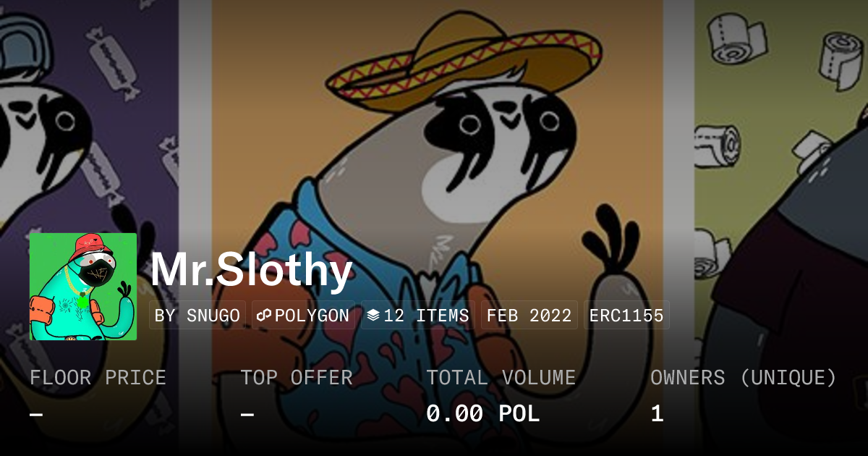Click the unique owners count 1

(x=657, y=414)
